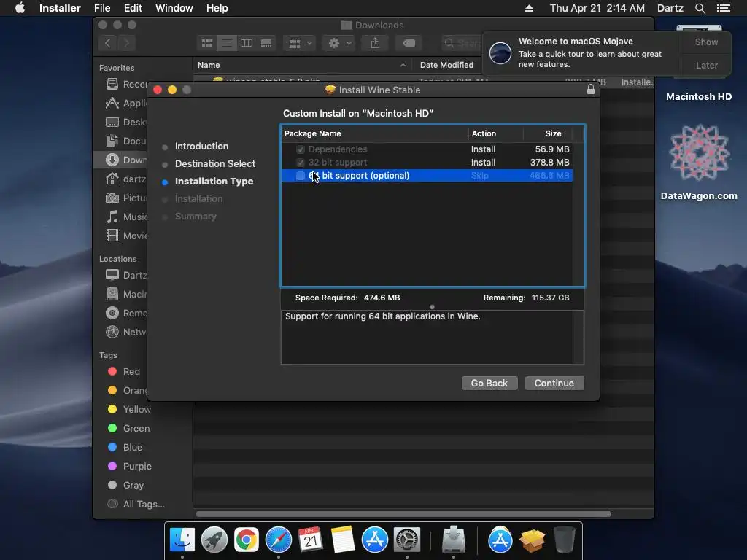
Task: Click the Finder share icon
Action: point(376,43)
